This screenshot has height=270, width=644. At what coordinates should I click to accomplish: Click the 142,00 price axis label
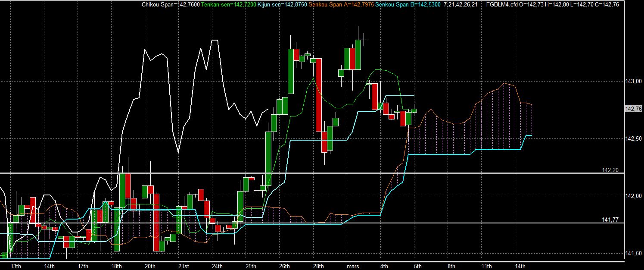[x=633, y=196]
